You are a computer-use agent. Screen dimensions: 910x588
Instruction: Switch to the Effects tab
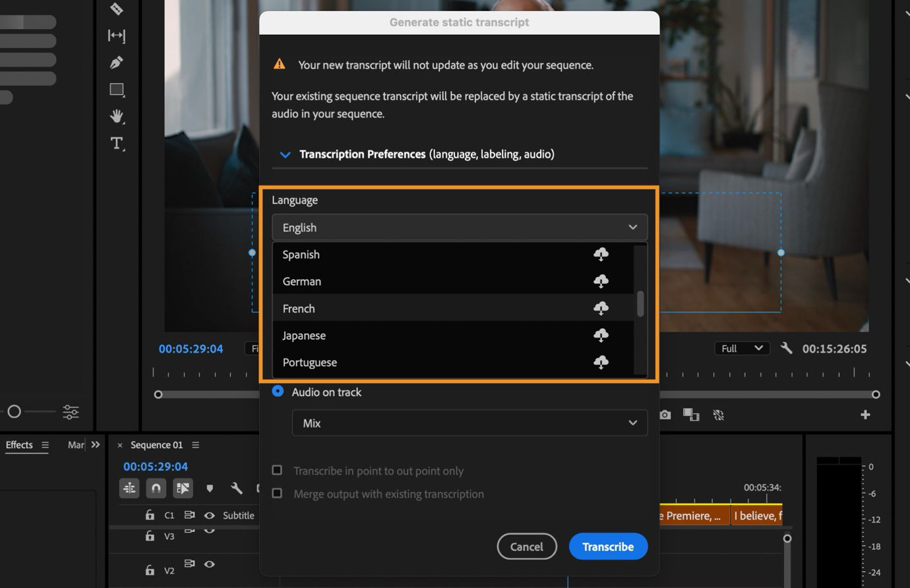(x=19, y=444)
